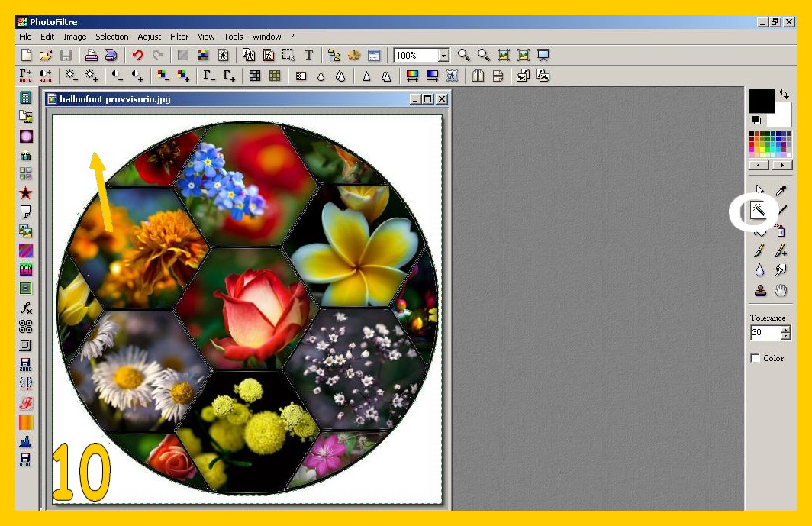This screenshot has width=812, height=526.
Task: Select the Magic Wand tool
Action: click(x=759, y=210)
